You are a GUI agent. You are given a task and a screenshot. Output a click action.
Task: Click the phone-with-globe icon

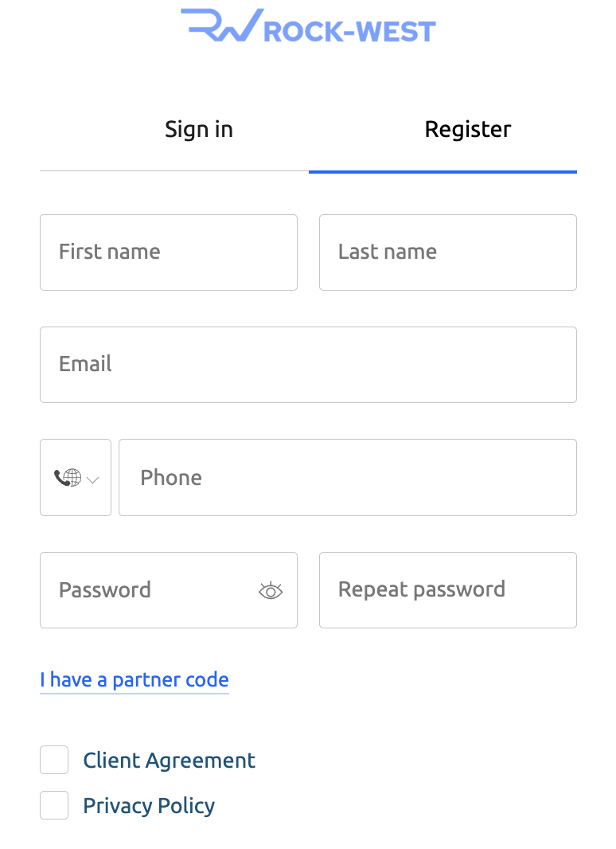(x=68, y=478)
